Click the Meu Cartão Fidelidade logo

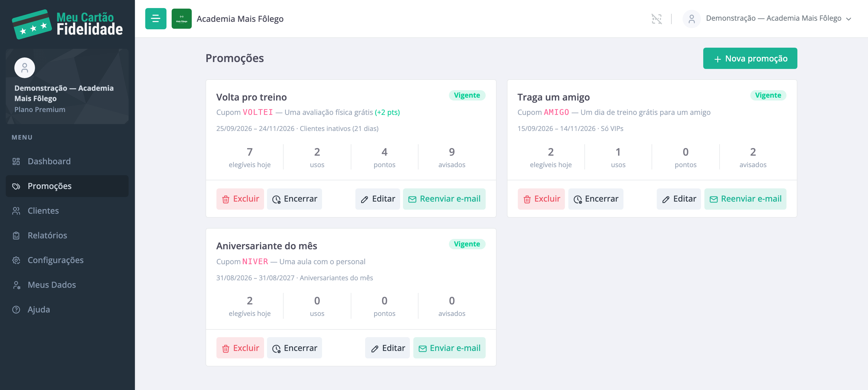pos(67,24)
